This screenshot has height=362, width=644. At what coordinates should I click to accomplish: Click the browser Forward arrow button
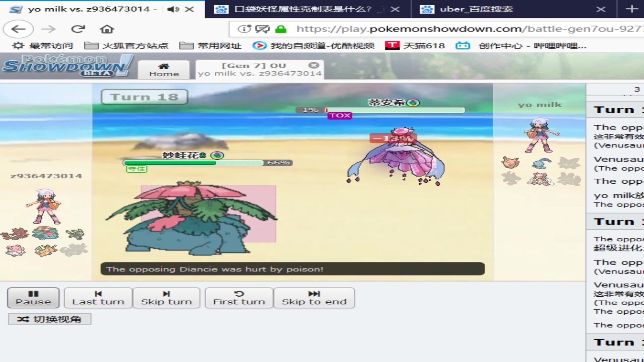[x=48, y=29]
